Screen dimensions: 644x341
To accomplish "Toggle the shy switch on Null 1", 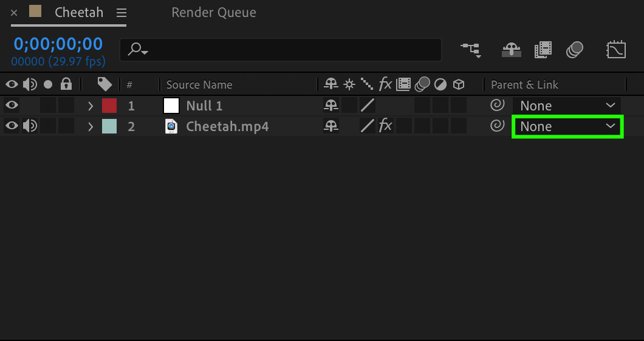I will click(331, 106).
